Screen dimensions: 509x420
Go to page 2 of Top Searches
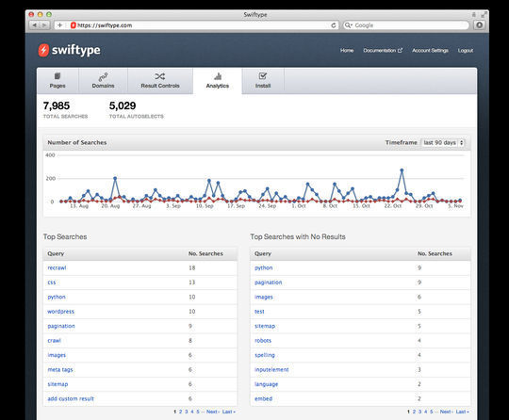coord(180,412)
